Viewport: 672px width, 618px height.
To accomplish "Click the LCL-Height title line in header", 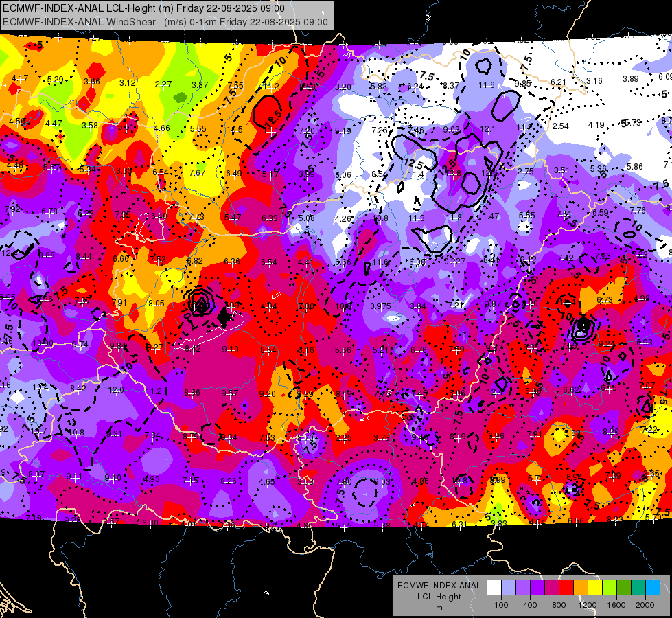I will [143, 8].
